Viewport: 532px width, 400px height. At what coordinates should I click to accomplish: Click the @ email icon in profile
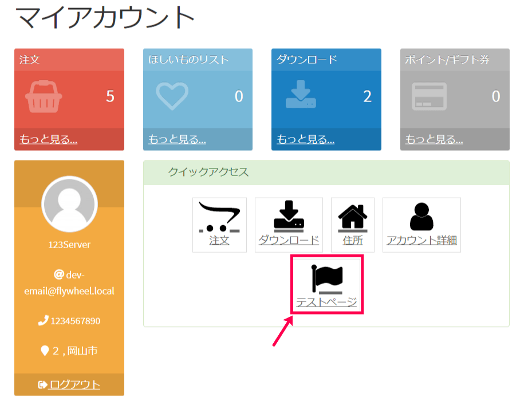[59, 274]
